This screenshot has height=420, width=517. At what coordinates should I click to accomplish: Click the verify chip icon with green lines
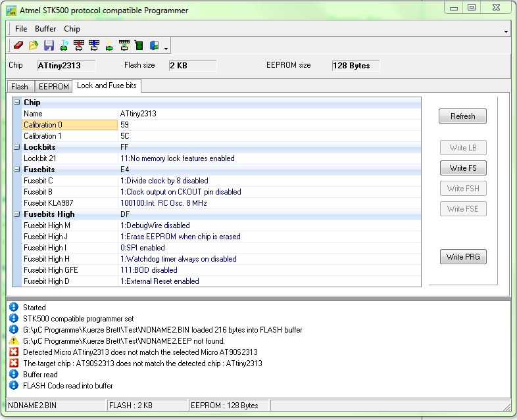tap(124, 45)
